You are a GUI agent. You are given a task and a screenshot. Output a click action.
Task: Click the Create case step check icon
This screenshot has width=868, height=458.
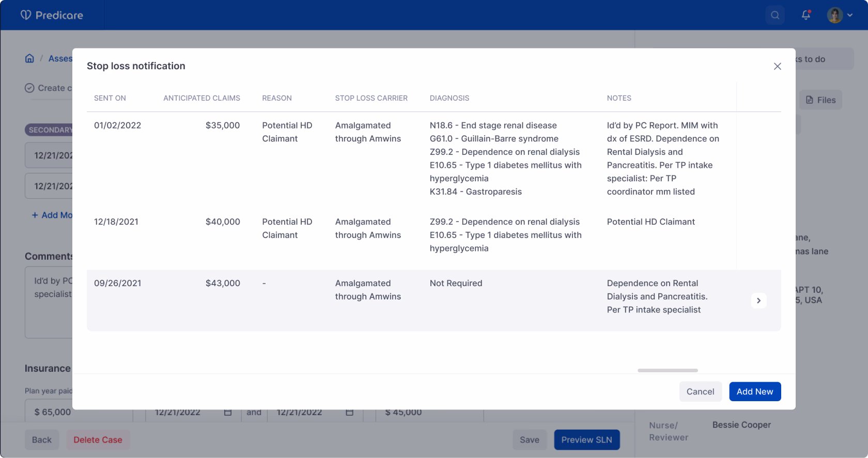29,88
